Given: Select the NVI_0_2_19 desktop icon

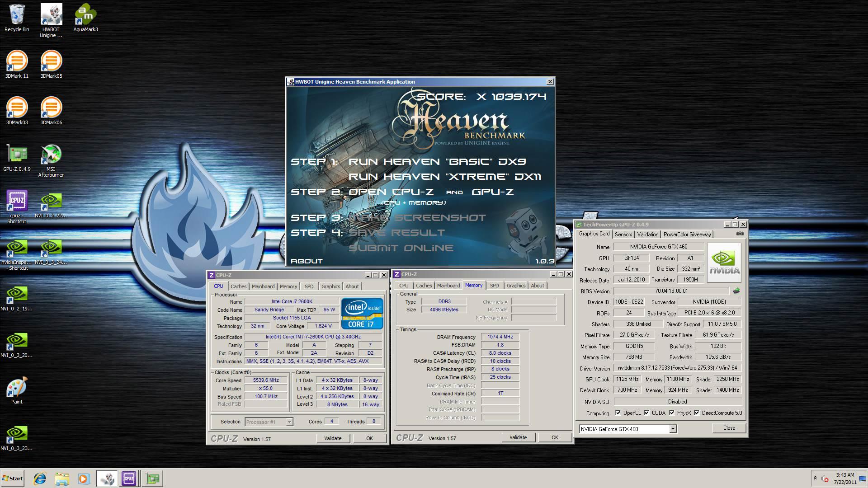Looking at the screenshot, I should 17,298.
